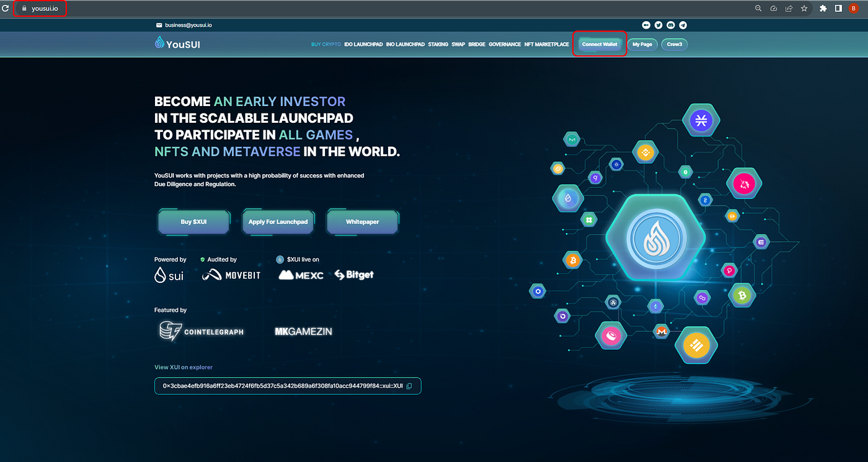Follow the View XUI on explorer link

(x=183, y=367)
